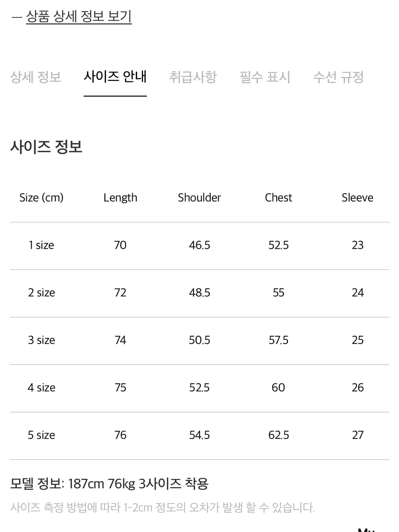Select the 사이즈 안내 tab
This screenshot has height=532, width=399.
tap(115, 77)
